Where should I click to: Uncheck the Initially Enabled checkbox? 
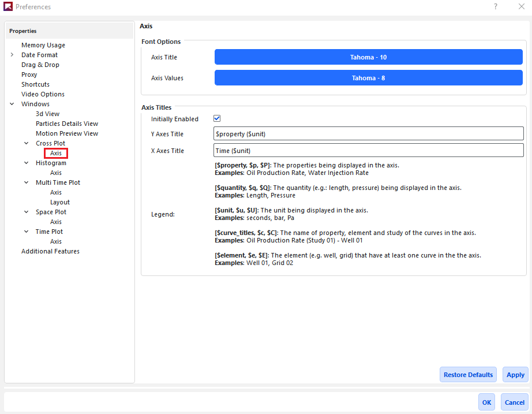(x=218, y=118)
